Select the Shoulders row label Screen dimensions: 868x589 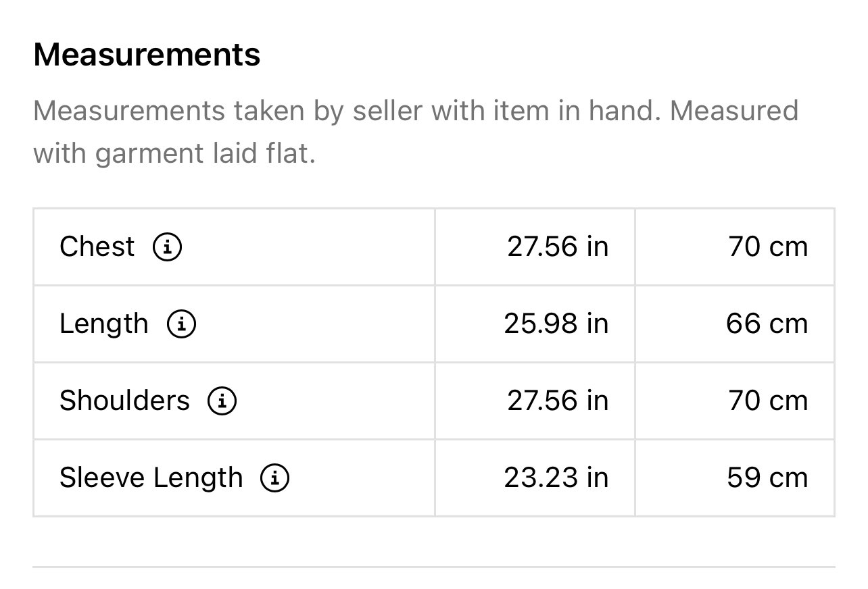[x=125, y=401]
